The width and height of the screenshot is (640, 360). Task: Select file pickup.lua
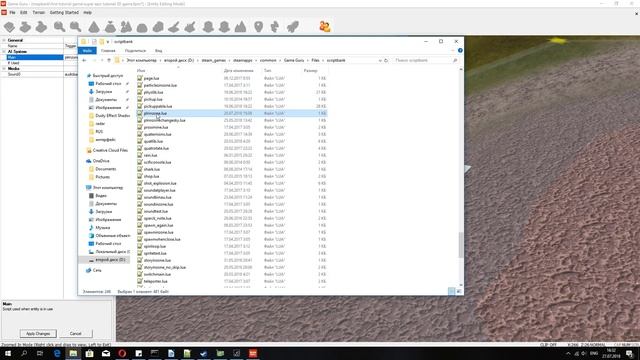click(x=153, y=99)
